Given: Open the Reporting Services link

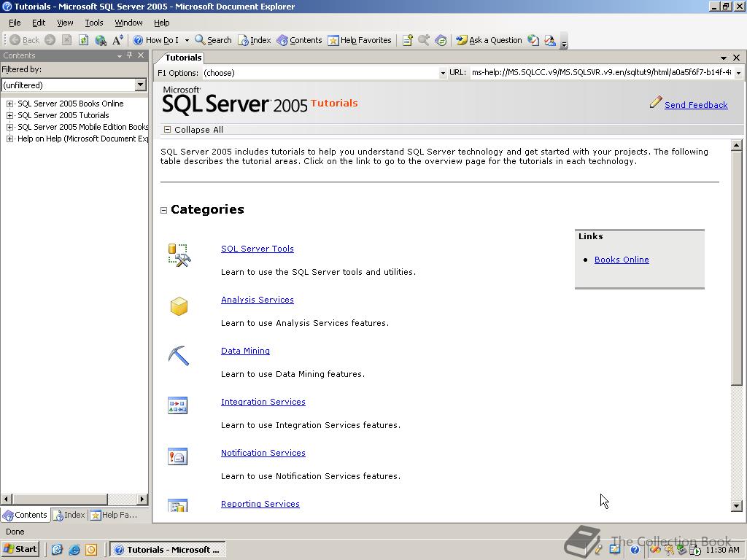Looking at the screenshot, I should coord(260,503).
